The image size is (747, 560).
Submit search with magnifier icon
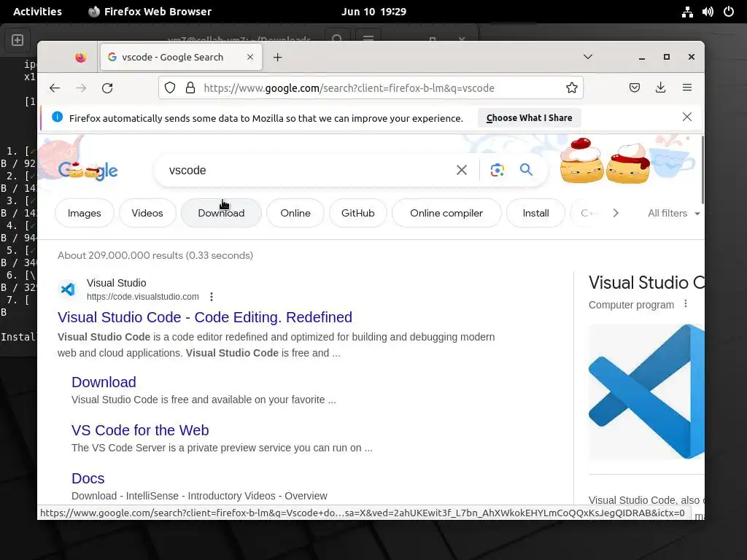click(x=526, y=169)
